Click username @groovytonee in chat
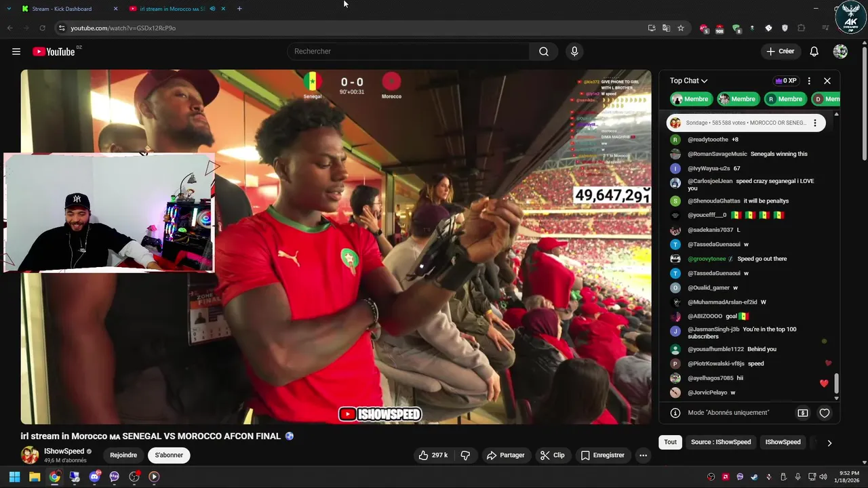Image resolution: width=868 pixels, height=488 pixels. pos(707,259)
